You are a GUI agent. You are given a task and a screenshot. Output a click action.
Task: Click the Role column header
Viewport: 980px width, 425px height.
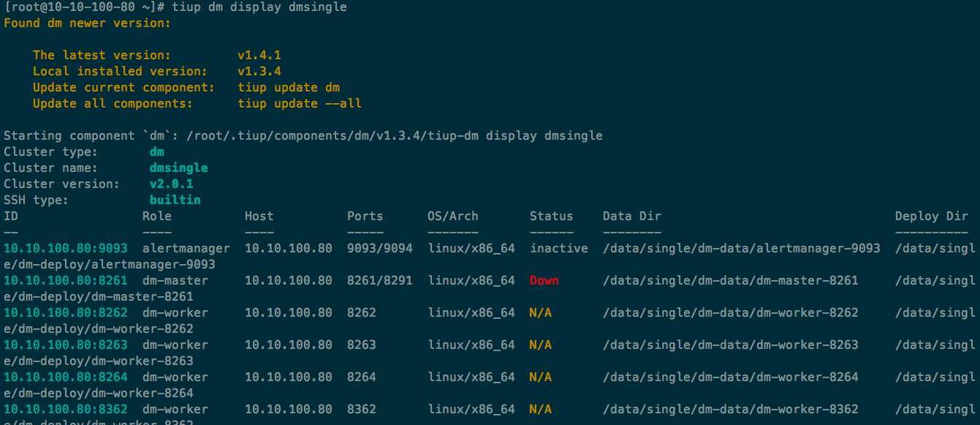coord(156,216)
